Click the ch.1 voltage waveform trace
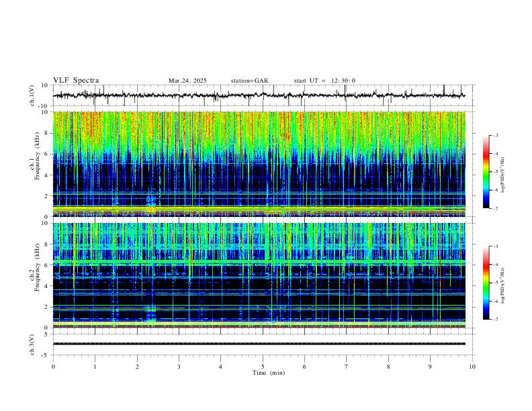This screenshot has height=411, width=532. pyautogui.click(x=259, y=95)
